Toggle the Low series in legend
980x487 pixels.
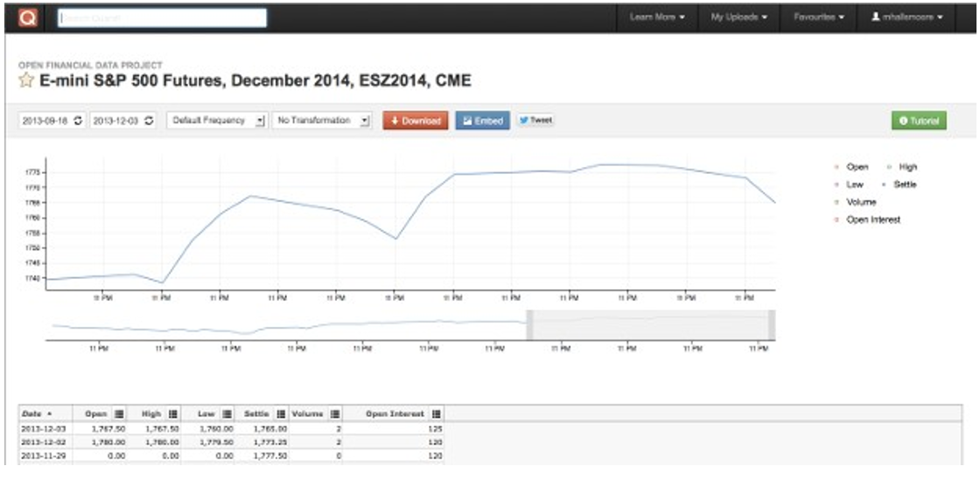pyautogui.click(x=850, y=184)
